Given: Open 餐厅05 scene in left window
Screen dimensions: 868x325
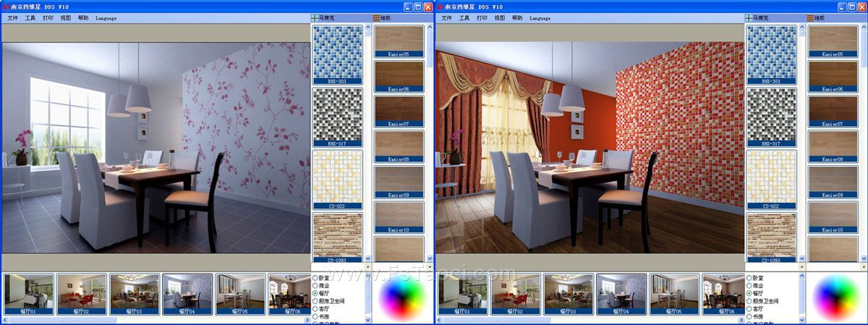Looking at the screenshot, I should pyautogui.click(x=240, y=294).
